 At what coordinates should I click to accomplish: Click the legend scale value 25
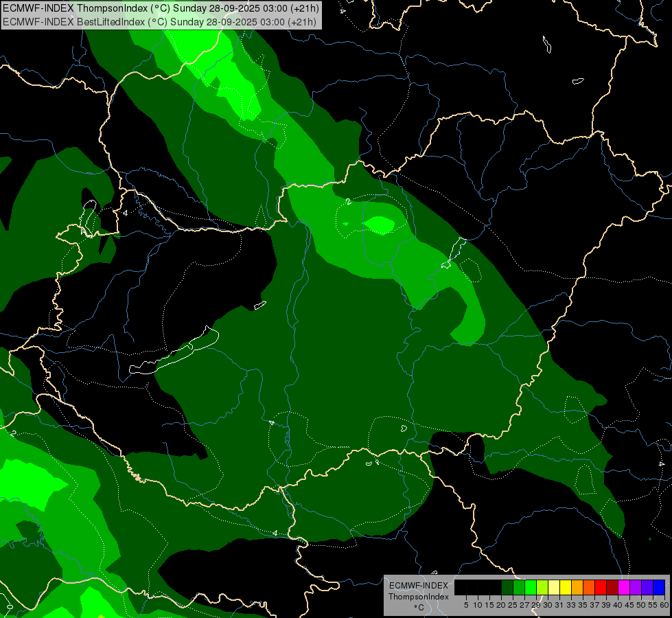(x=513, y=605)
